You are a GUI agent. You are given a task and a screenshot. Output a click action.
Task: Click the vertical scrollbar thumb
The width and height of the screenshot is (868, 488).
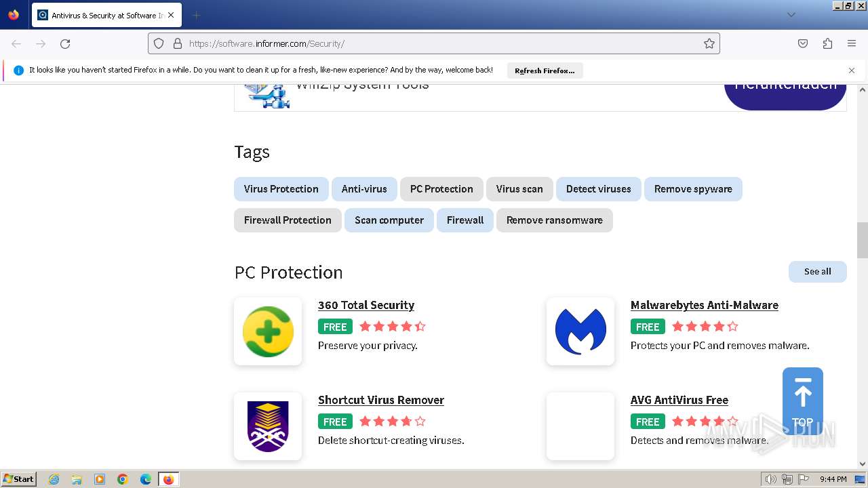click(863, 240)
